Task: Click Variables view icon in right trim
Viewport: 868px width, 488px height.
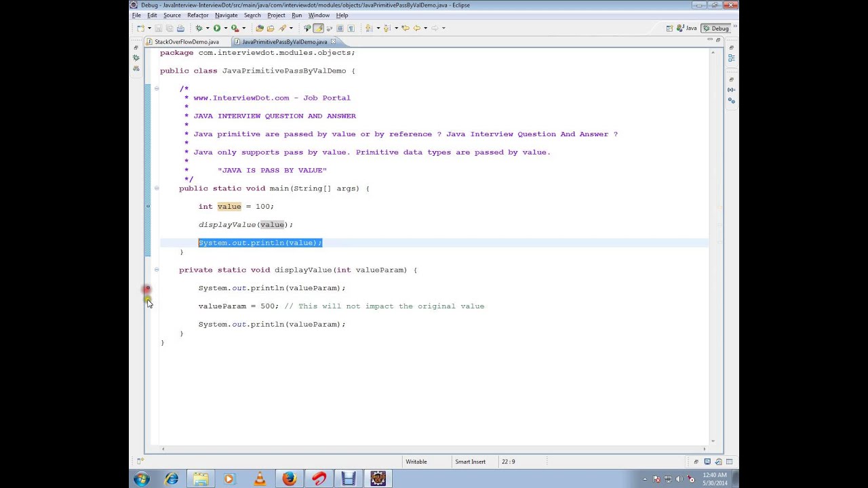Action: pos(731,89)
